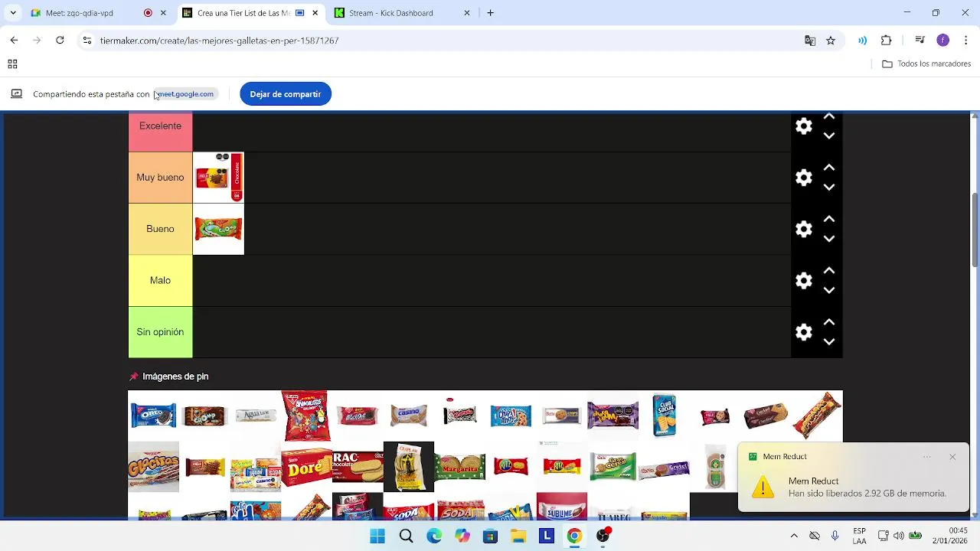Bookmark this page with the star
The width and height of the screenshot is (980, 551).
[831, 41]
